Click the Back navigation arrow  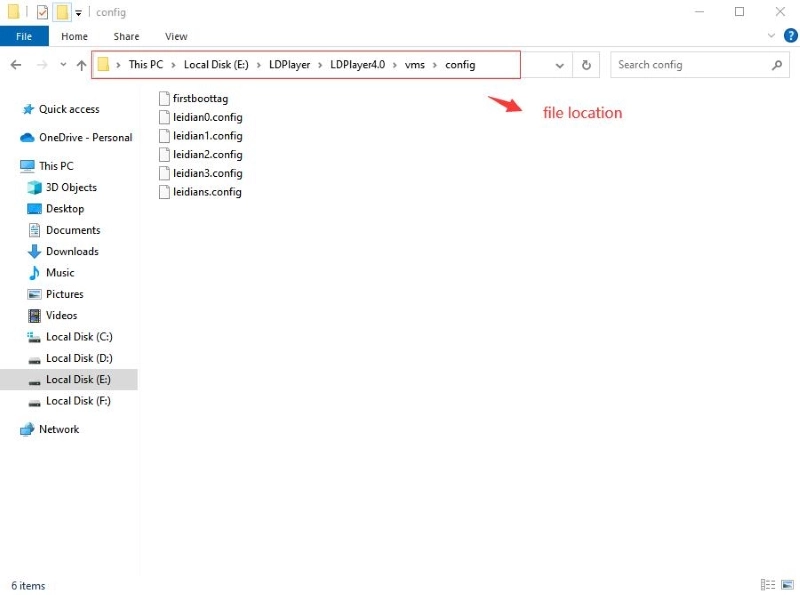point(16,65)
